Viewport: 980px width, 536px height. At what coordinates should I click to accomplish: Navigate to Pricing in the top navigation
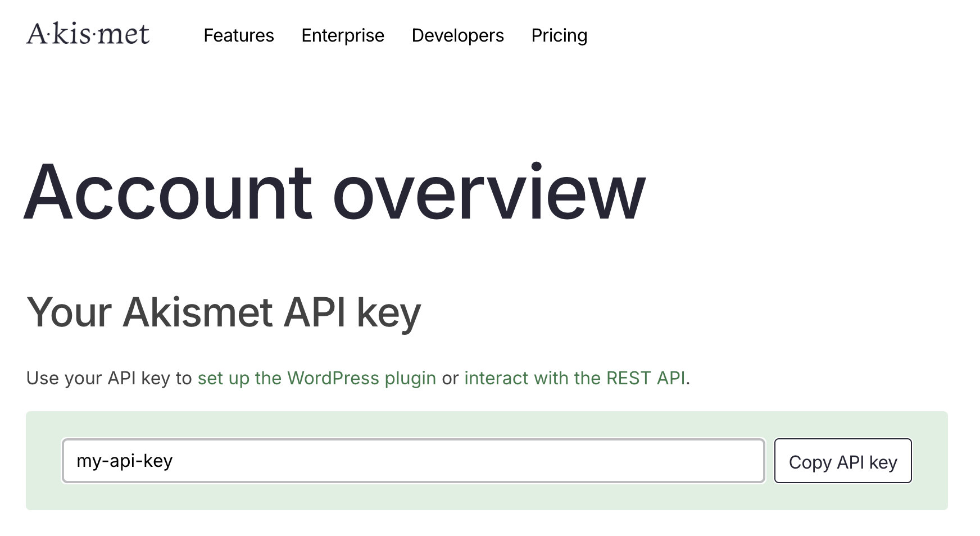point(559,35)
